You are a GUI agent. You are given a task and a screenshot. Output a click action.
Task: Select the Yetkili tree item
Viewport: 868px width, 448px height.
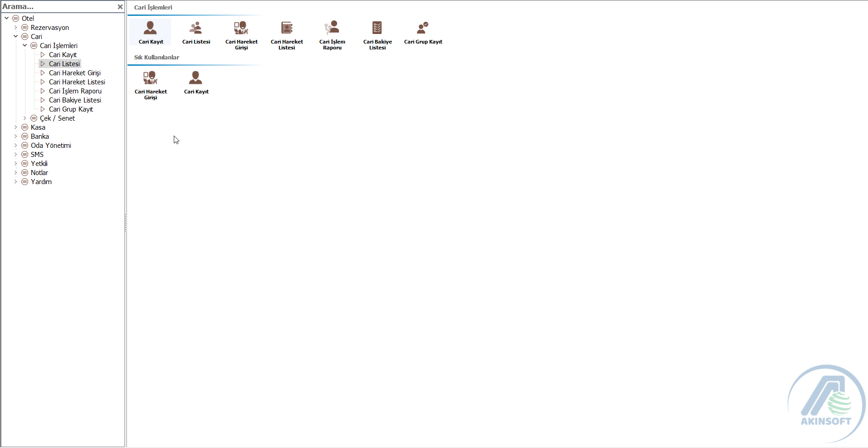pos(39,164)
